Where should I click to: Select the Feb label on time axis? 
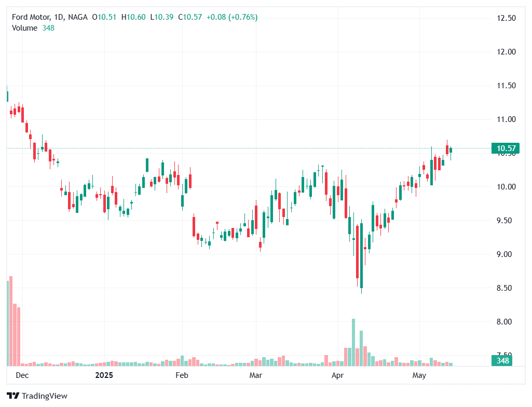pyautogui.click(x=182, y=375)
